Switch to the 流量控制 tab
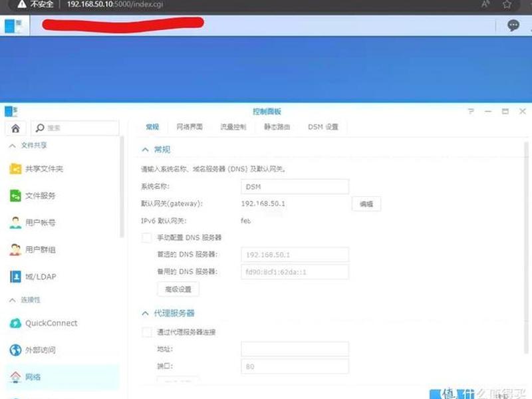532x399 pixels. (233, 127)
